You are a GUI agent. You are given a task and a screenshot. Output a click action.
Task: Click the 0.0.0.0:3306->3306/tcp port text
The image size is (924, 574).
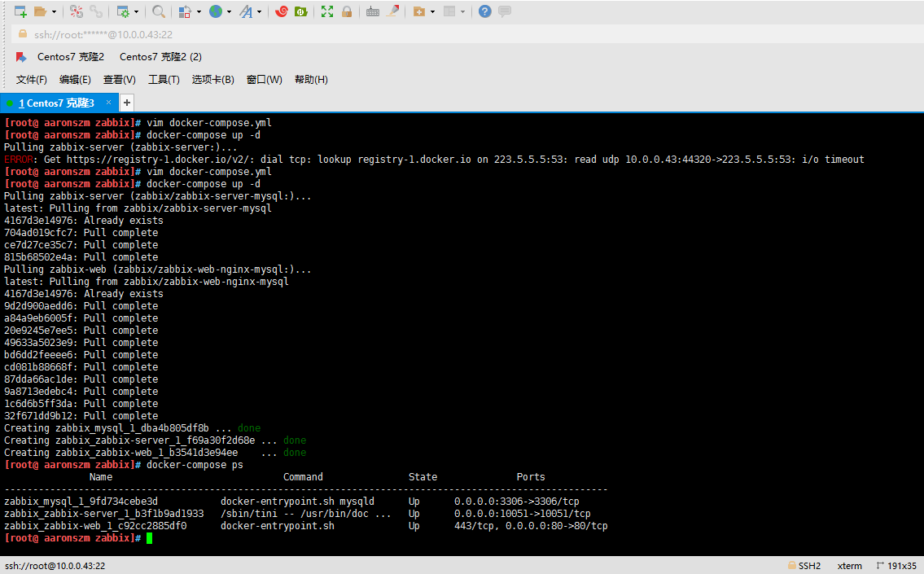[516, 502]
